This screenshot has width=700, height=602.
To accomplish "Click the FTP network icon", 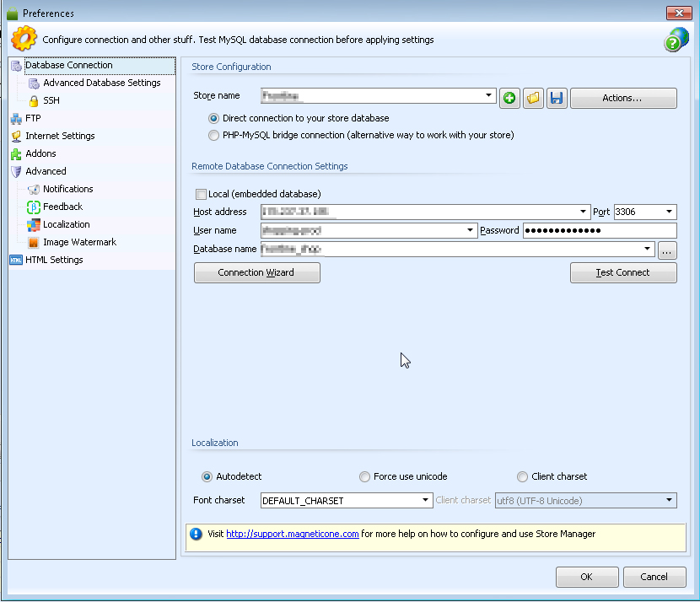I will tap(16, 119).
